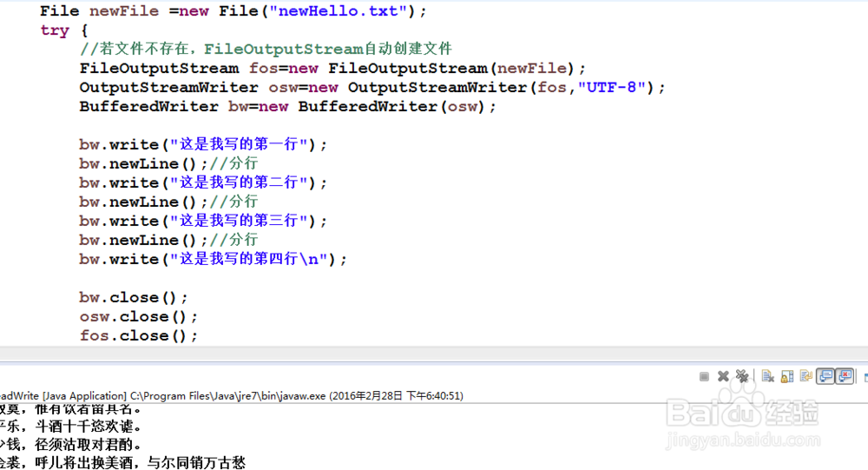Click the bw.close() statement
The height and width of the screenshot is (470, 868).
[134, 298]
